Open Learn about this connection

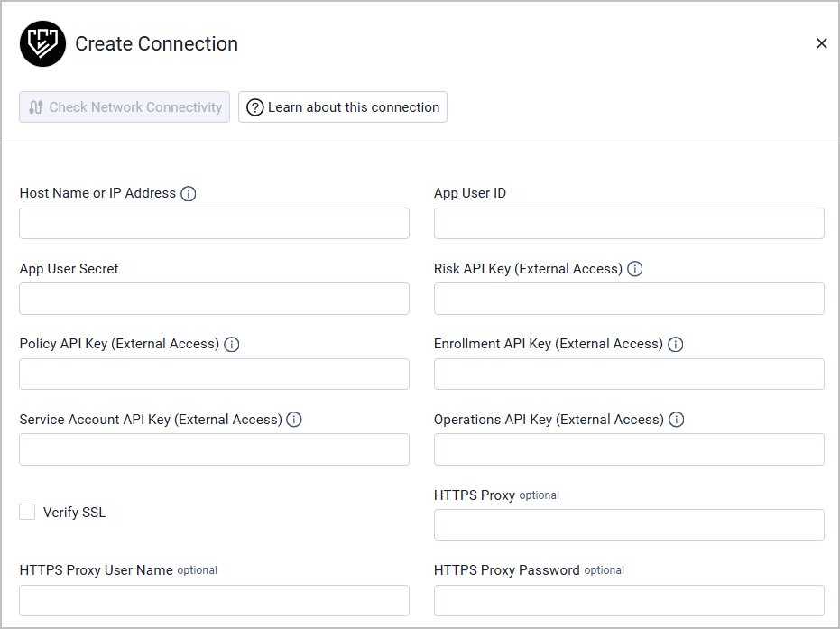click(343, 106)
